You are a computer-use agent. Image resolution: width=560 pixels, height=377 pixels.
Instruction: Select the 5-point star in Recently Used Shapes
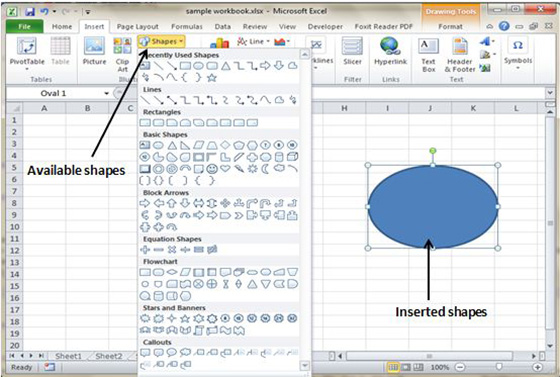click(x=212, y=77)
